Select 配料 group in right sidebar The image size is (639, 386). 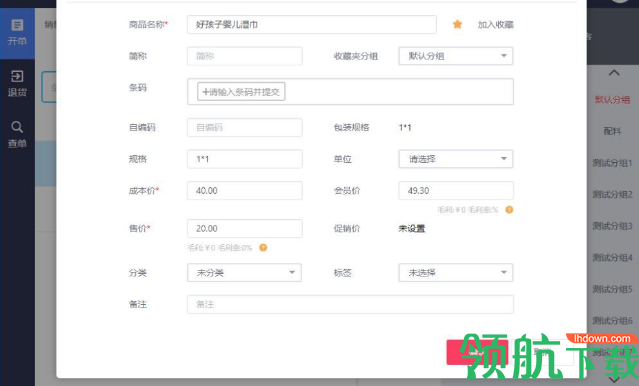(613, 131)
